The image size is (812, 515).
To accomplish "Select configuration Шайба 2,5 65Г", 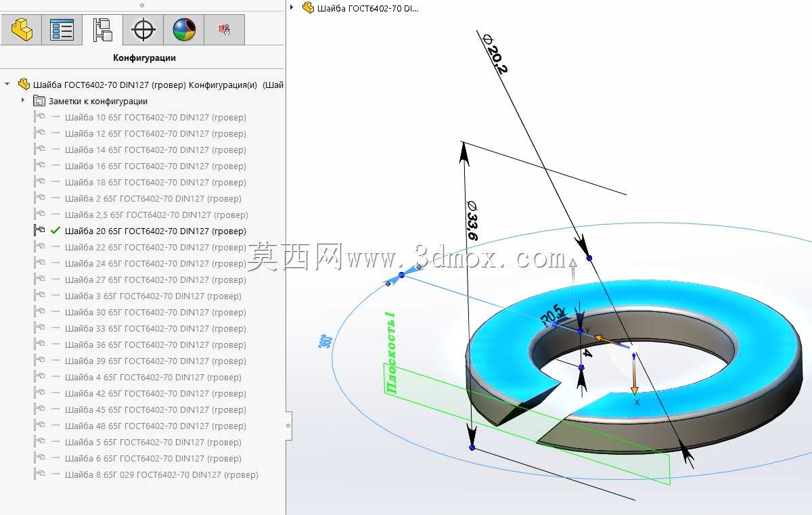I will click(x=156, y=215).
